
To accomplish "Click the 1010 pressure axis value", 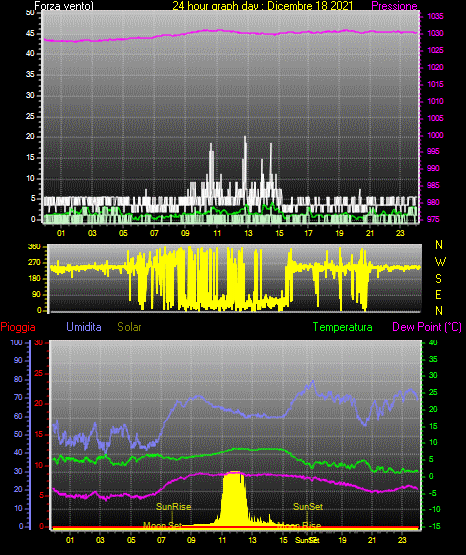I will [435, 101].
